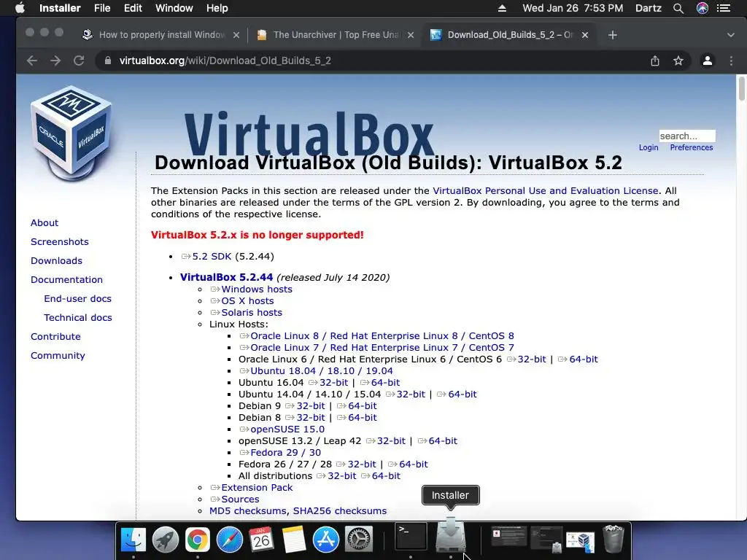Open Google Chrome in the Dock
Image resolution: width=747 pixels, height=560 pixels.
point(198,540)
